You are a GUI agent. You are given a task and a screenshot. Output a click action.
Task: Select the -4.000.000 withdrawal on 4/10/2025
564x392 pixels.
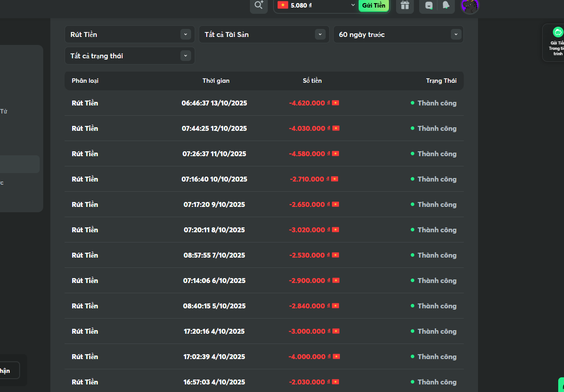click(x=307, y=356)
